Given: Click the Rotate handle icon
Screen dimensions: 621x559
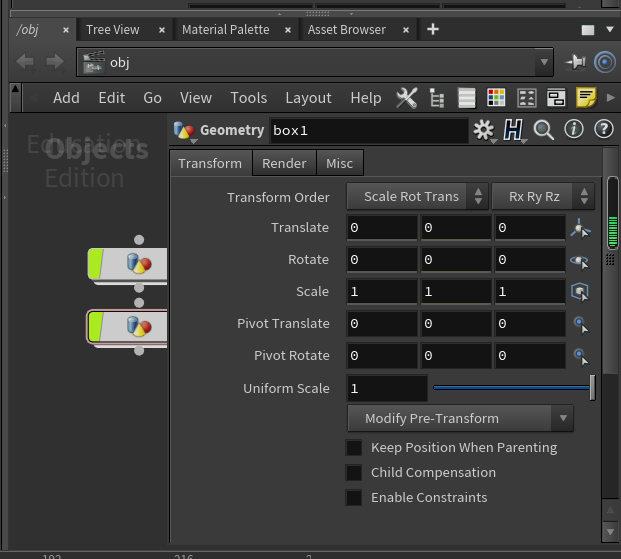Looking at the screenshot, I should point(580,261).
